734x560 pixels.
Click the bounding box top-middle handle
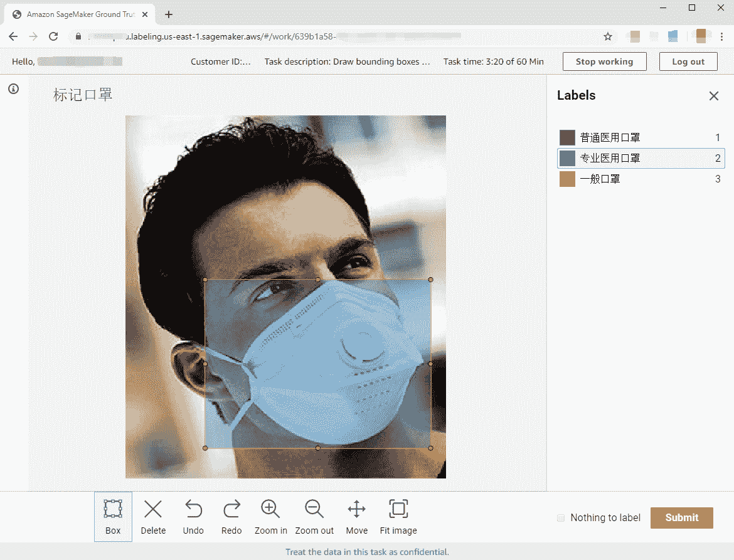[x=318, y=279]
